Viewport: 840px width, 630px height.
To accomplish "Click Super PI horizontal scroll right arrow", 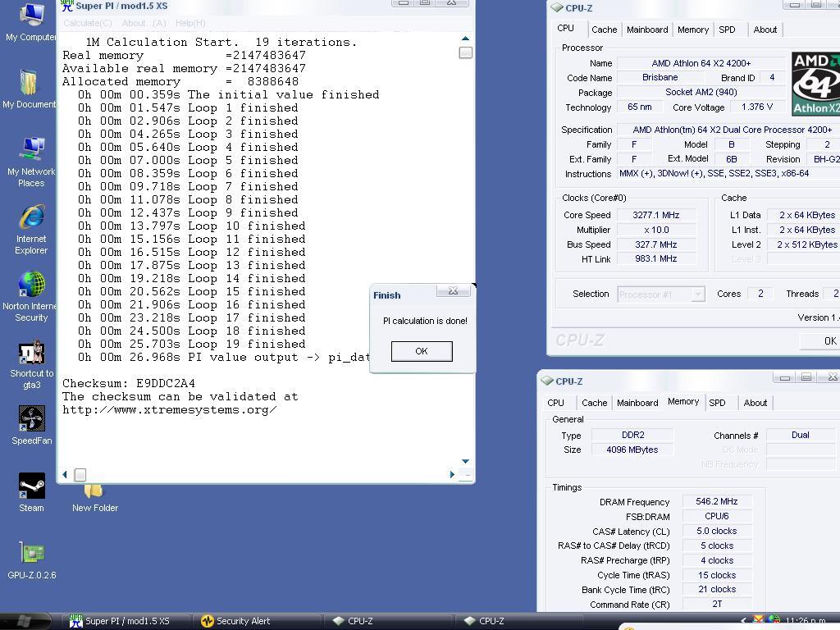I will tap(452, 475).
